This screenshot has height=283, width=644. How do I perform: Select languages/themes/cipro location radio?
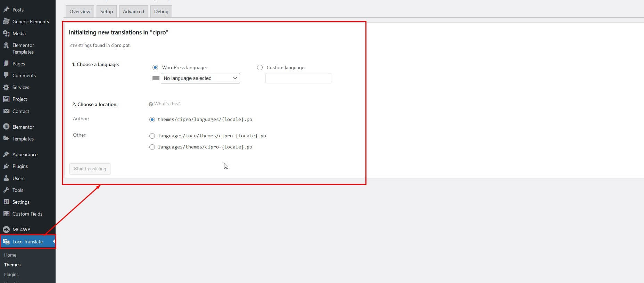[x=152, y=147]
